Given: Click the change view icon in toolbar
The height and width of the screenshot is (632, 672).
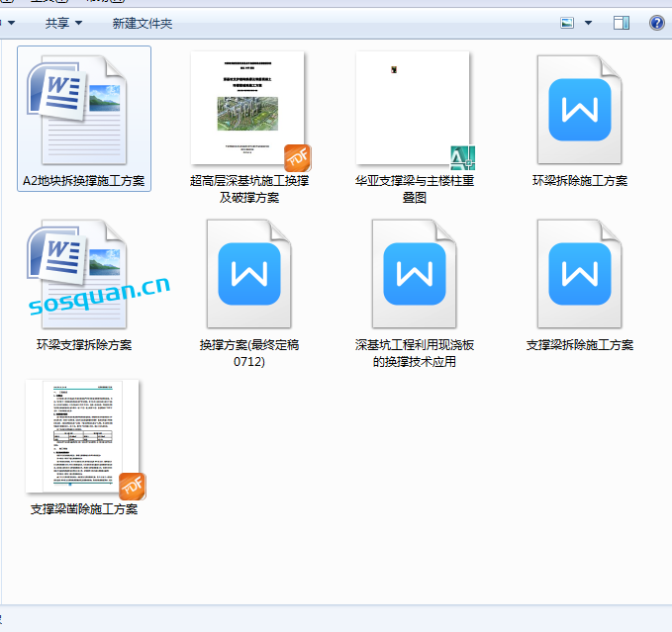Looking at the screenshot, I should point(568,23).
